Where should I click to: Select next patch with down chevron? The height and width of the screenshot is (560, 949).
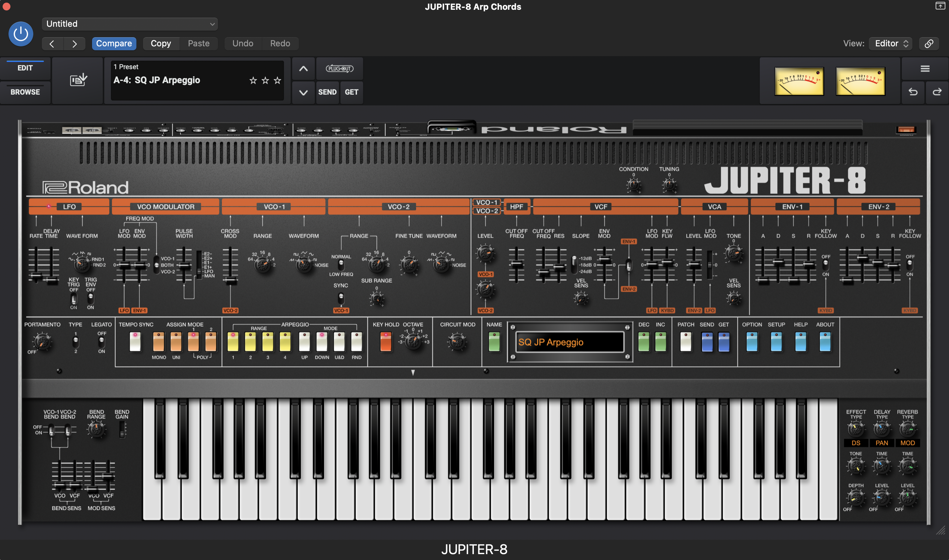tap(303, 92)
